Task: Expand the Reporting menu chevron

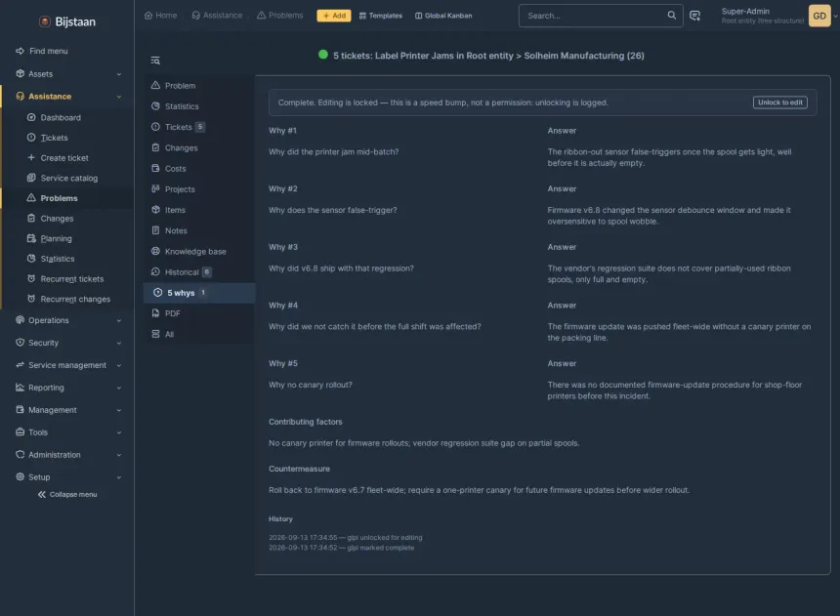Action: [x=119, y=388]
